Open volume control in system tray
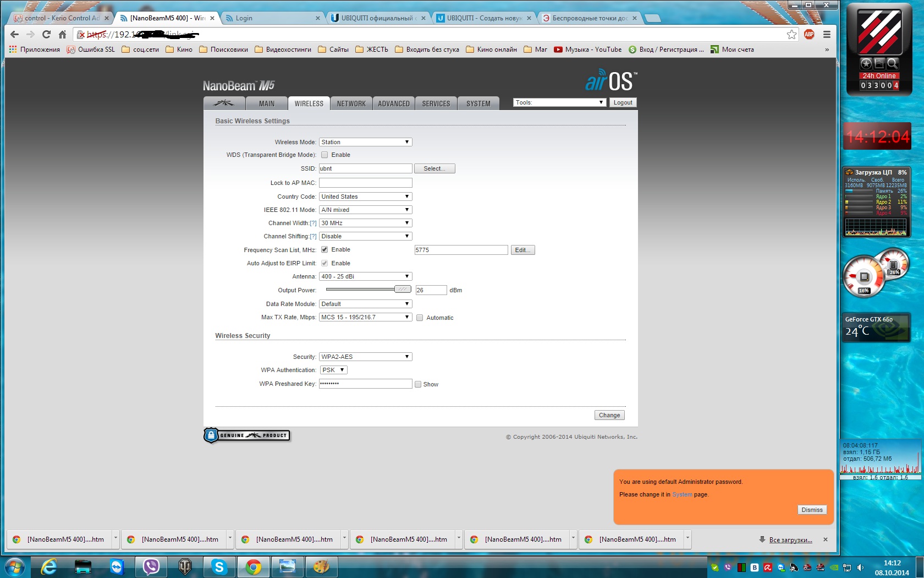 (x=861, y=567)
